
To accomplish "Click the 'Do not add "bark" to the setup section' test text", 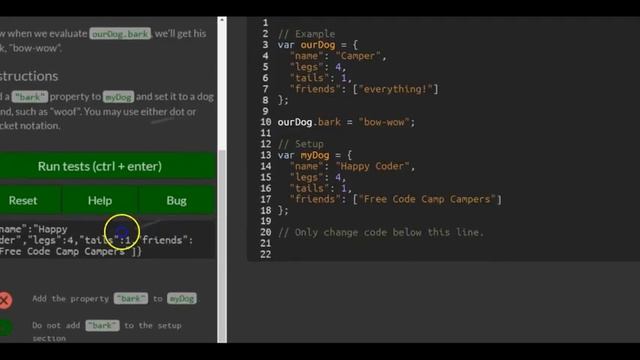I will click(x=107, y=331).
